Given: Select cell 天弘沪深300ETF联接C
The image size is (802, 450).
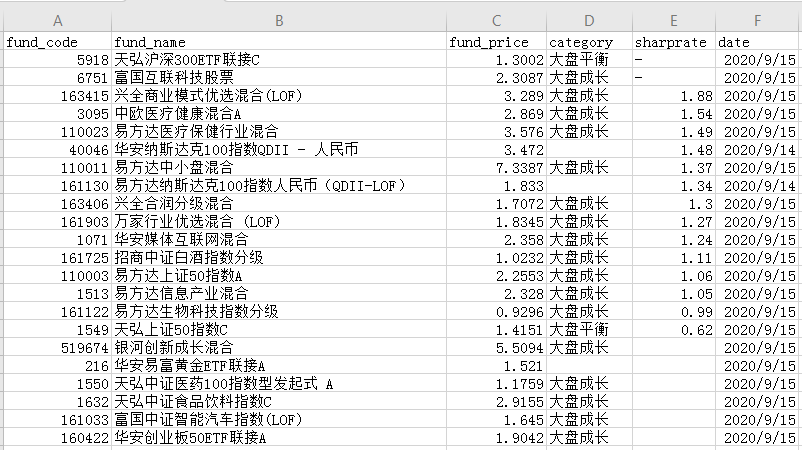Looking at the screenshot, I should pos(279,59).
